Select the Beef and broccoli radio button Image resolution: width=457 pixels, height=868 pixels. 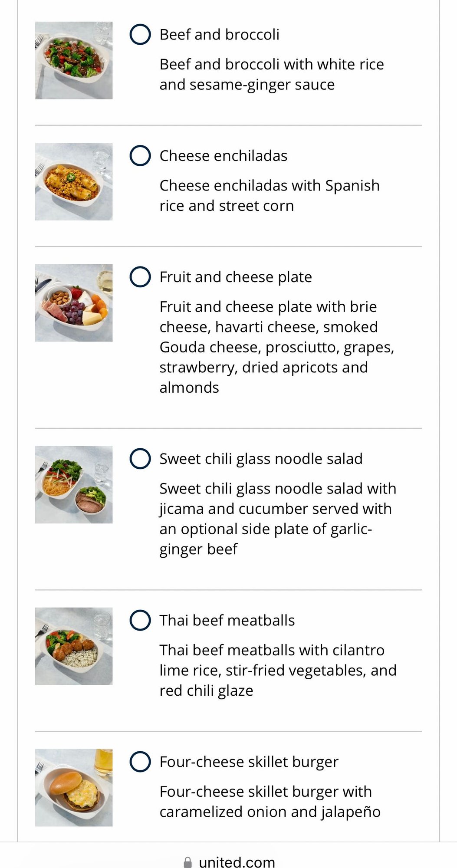point(140,34)
